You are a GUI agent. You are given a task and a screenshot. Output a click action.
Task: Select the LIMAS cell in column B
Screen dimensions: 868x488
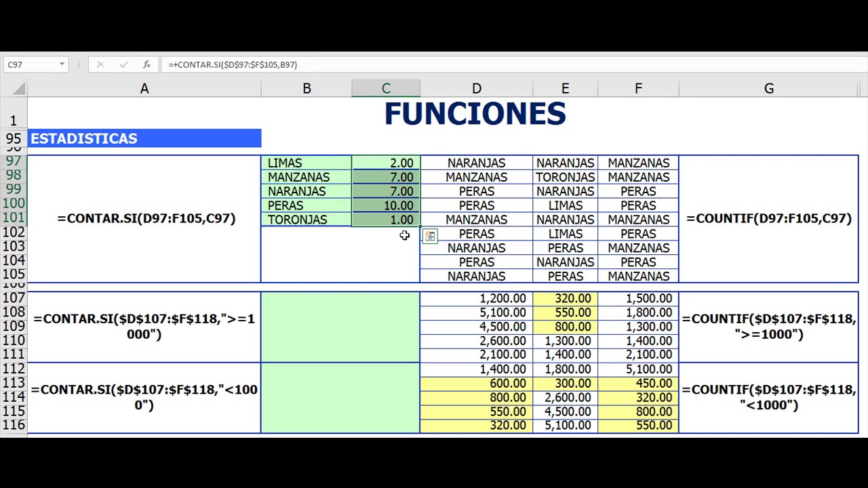point(307,163)
